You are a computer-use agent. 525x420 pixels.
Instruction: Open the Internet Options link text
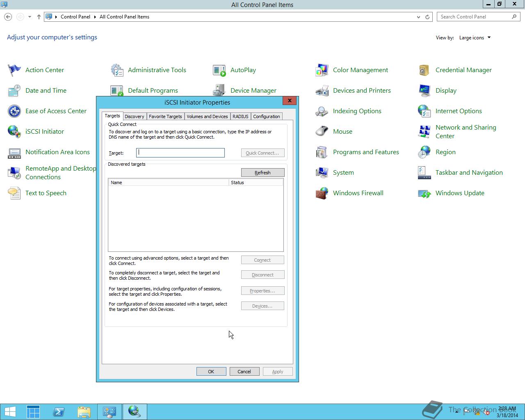459,111
